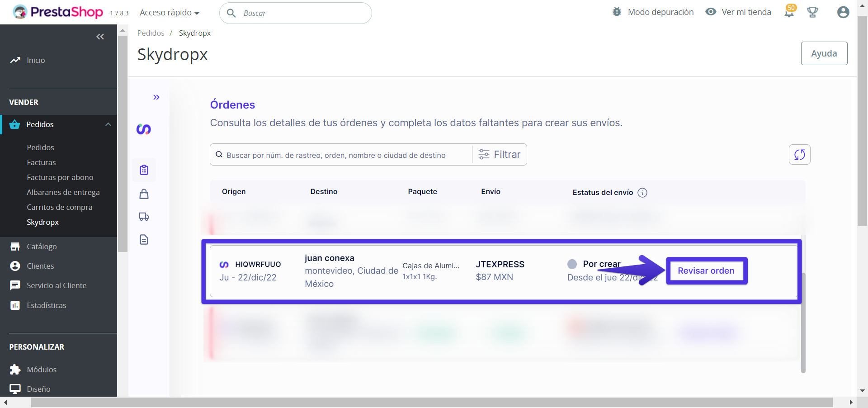Open Facturas submenu item
This screenshot has height=408, width=868.
click(41, 162)
